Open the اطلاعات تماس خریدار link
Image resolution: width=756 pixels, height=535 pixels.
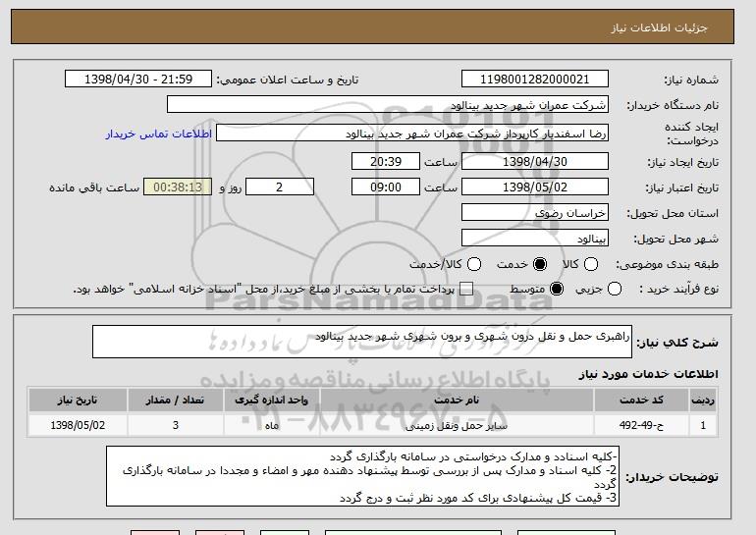(x=159, y=134)
